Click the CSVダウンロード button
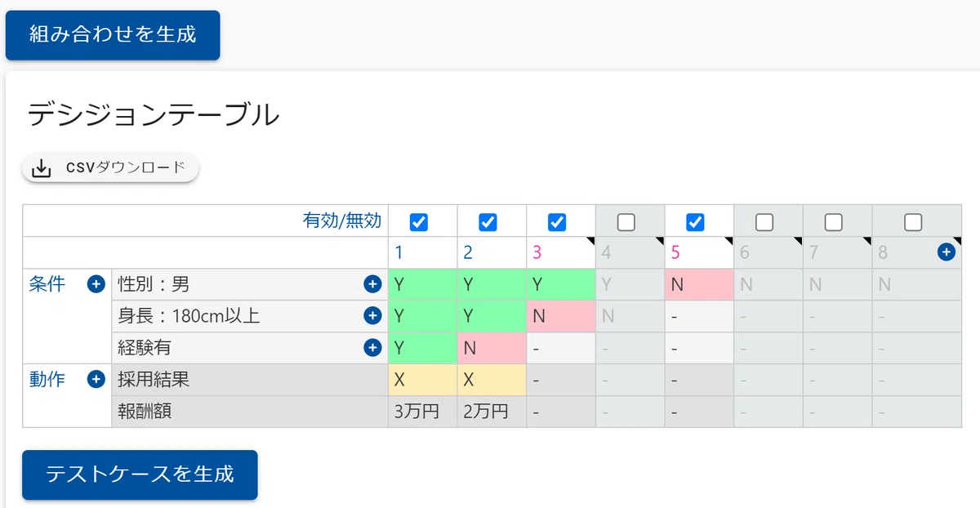The width and height of the screenshot is (980, 508). point(110,168)
